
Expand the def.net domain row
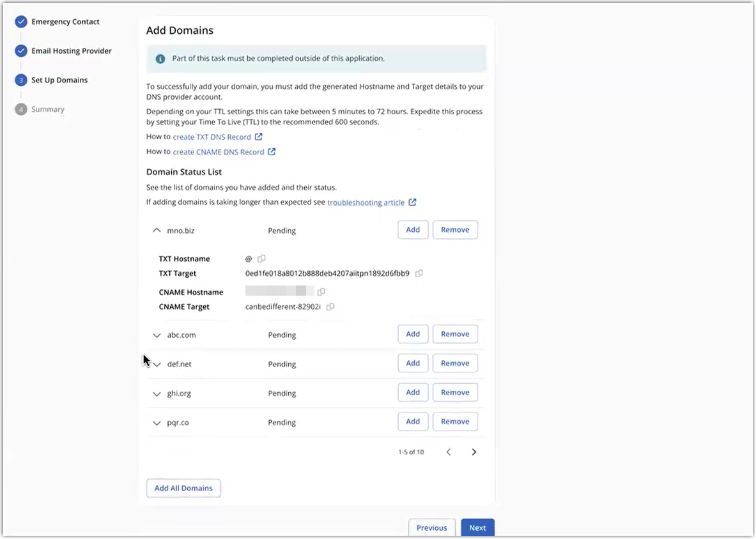157,365
